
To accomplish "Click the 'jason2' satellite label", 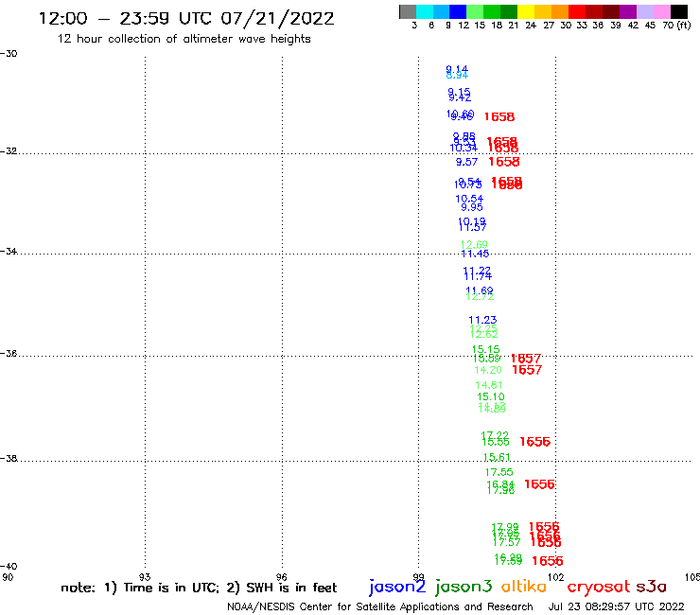I will [397, 587].
